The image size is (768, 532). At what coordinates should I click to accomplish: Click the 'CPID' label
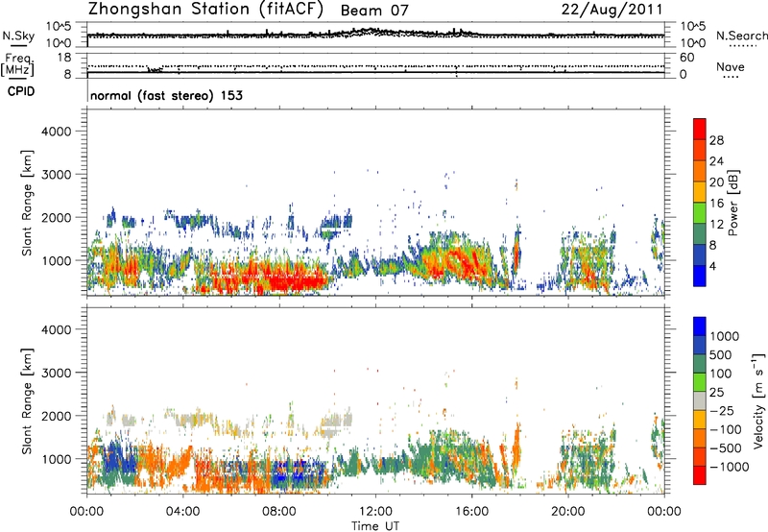pos(21,91)
